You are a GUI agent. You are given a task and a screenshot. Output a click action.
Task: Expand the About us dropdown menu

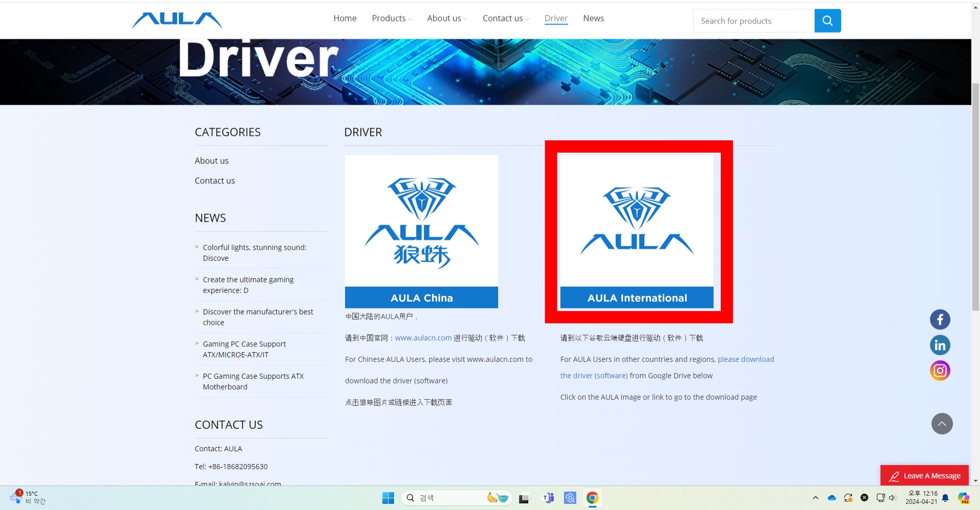coord(447,18)
